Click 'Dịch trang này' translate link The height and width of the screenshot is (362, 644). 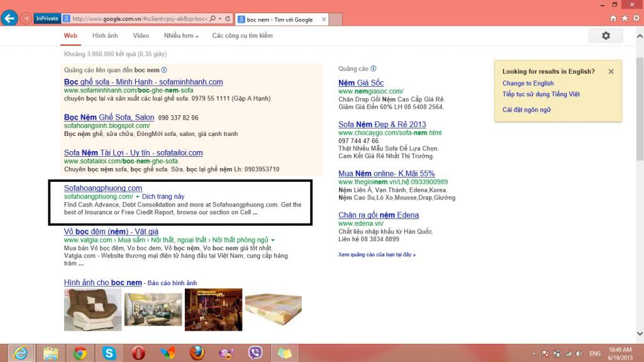tap(163, 196)
